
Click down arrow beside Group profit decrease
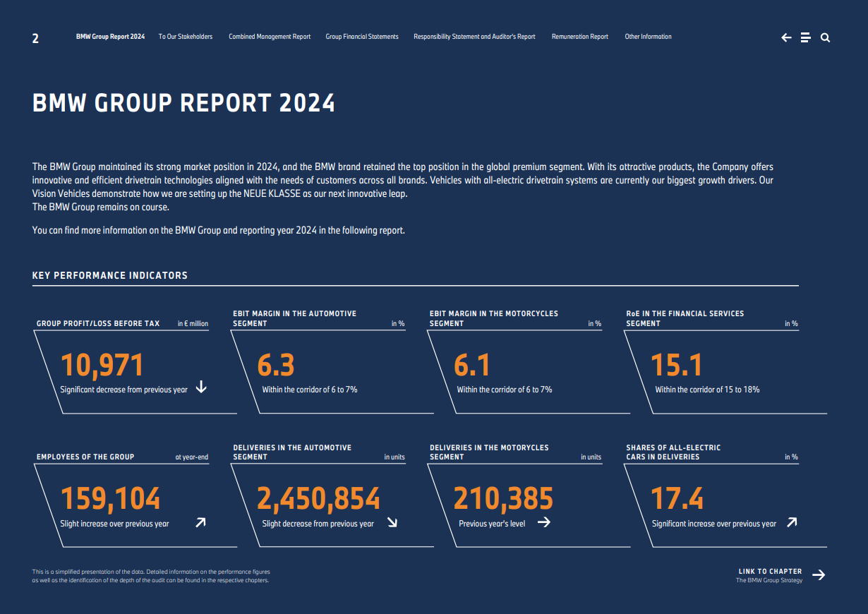pos(201,387)
